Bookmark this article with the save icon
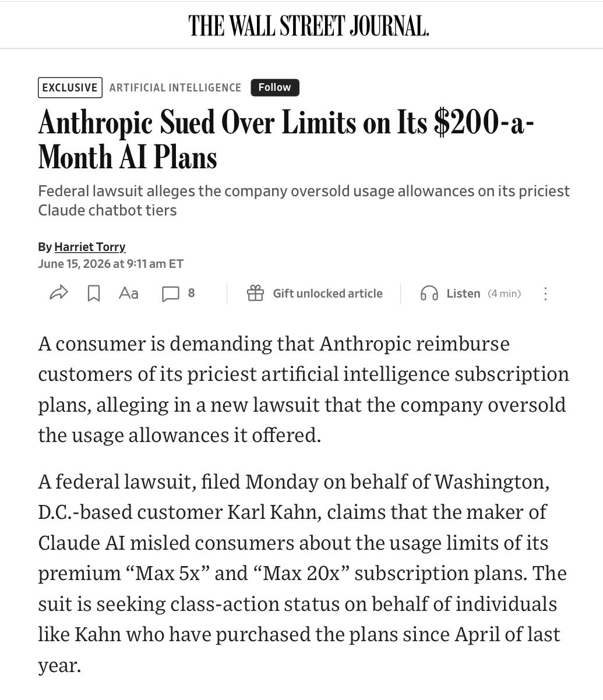This screenshot has width=603, height=700. [x=93, y=294]
